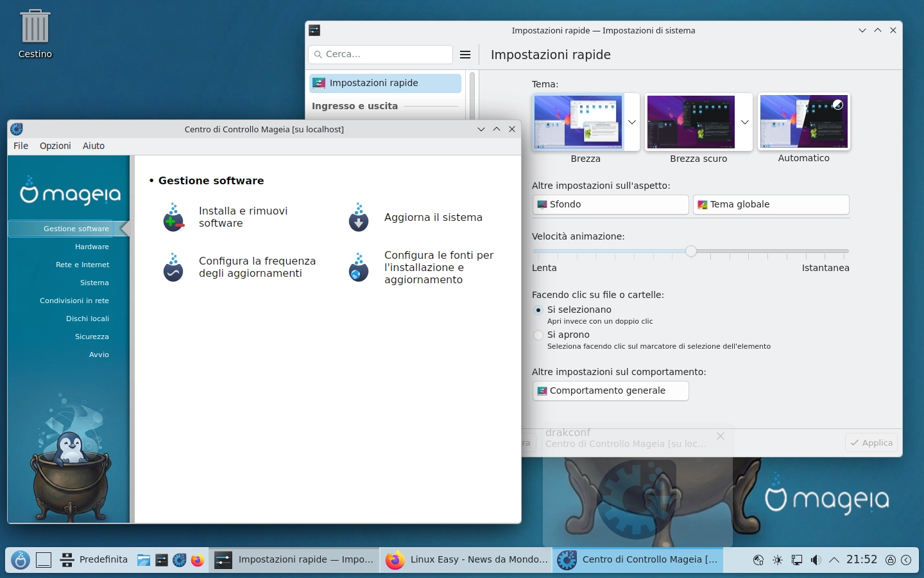Screen dimensions: 924x578
Task: Click the show desktop icon in taskbar
Action: pyautogui.click(x=44, y=560)
